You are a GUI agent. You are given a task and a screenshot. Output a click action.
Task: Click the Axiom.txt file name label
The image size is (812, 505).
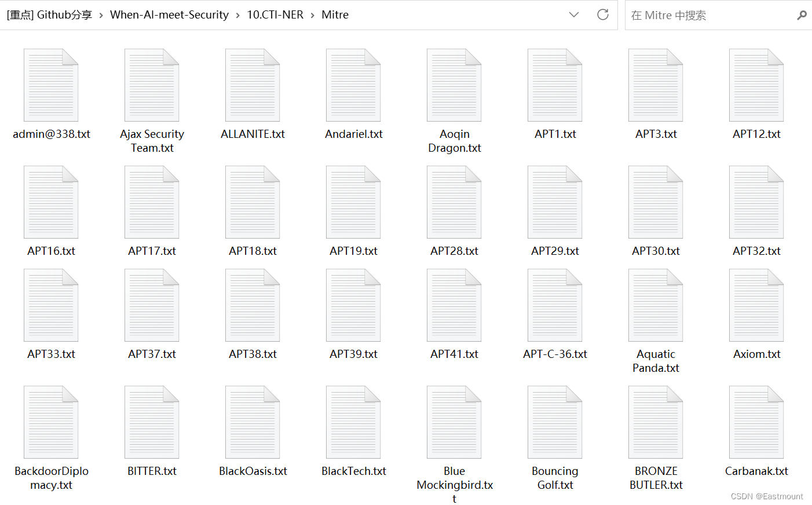(x=756, y=354)
